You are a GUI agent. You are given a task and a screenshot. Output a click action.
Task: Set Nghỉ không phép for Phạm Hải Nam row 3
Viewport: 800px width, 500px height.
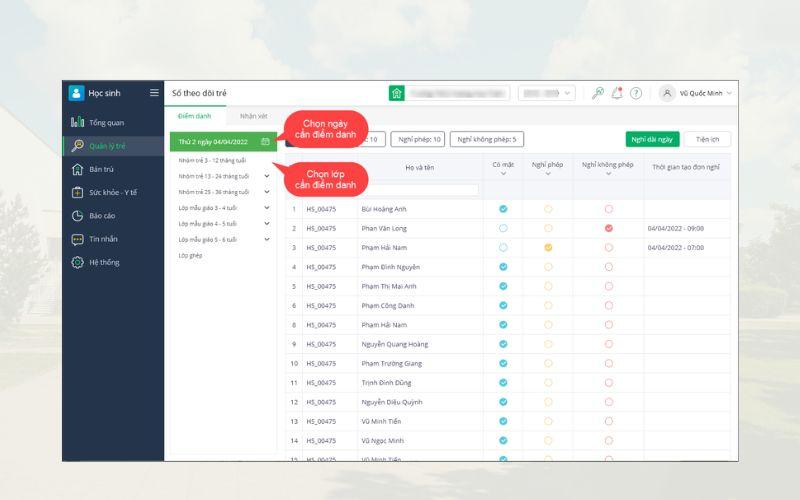[x=608, y=247]
